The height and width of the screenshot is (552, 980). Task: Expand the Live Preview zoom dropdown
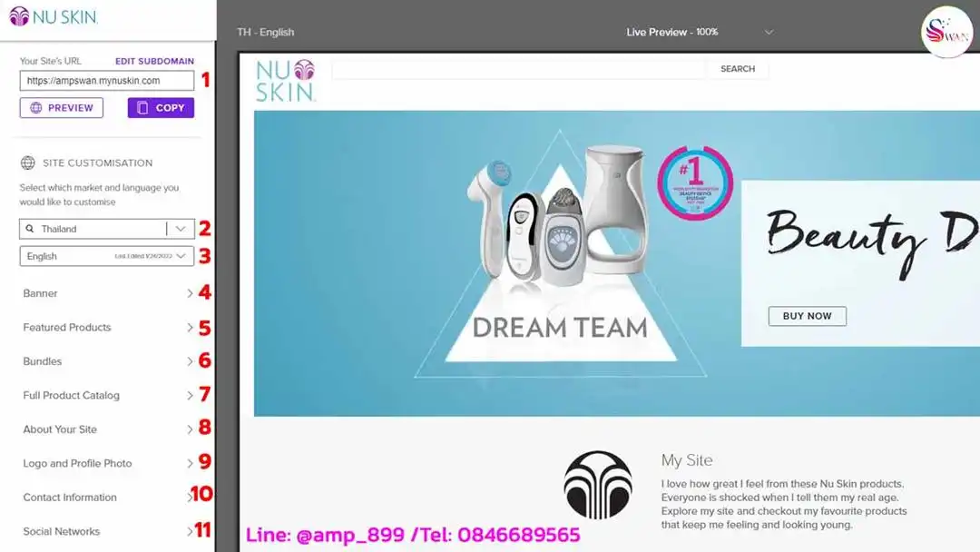click(769, 32)
